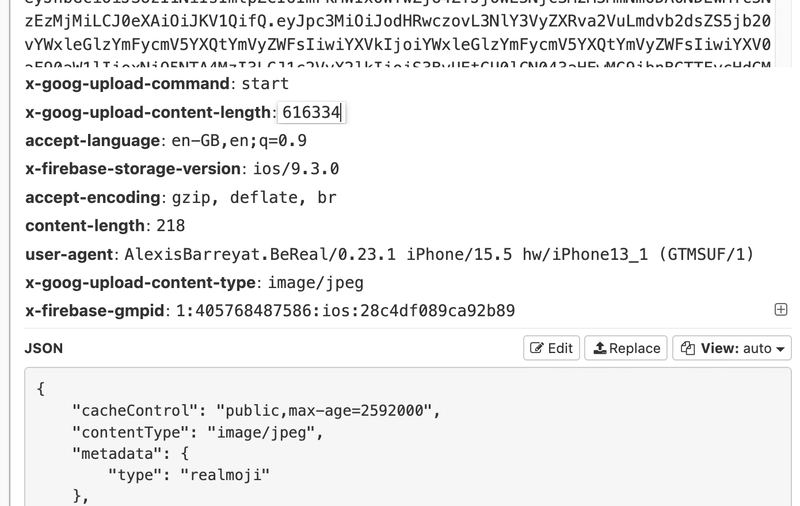The image size is (800, 506).
Task: Click the 616334 content-length input field
Action: (x=311, y=112)
